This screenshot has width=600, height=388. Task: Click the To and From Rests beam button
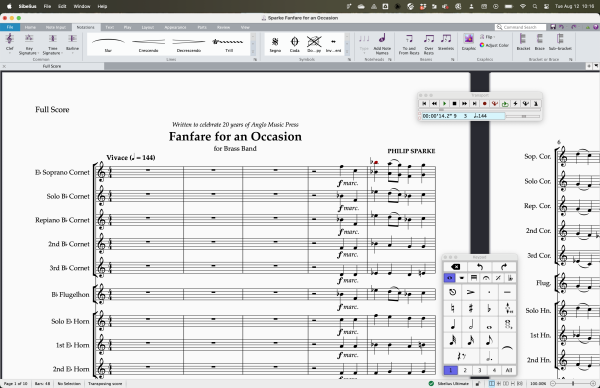point(409,44)
